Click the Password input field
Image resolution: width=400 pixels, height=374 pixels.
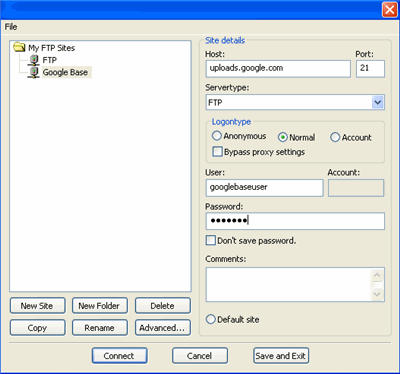click(295, 221)
